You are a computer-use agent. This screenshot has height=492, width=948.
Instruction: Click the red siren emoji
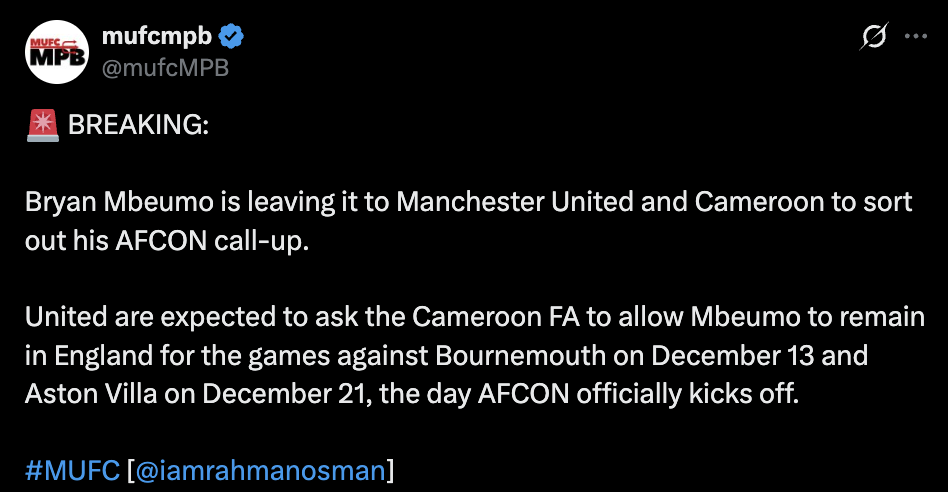[42, 127]
